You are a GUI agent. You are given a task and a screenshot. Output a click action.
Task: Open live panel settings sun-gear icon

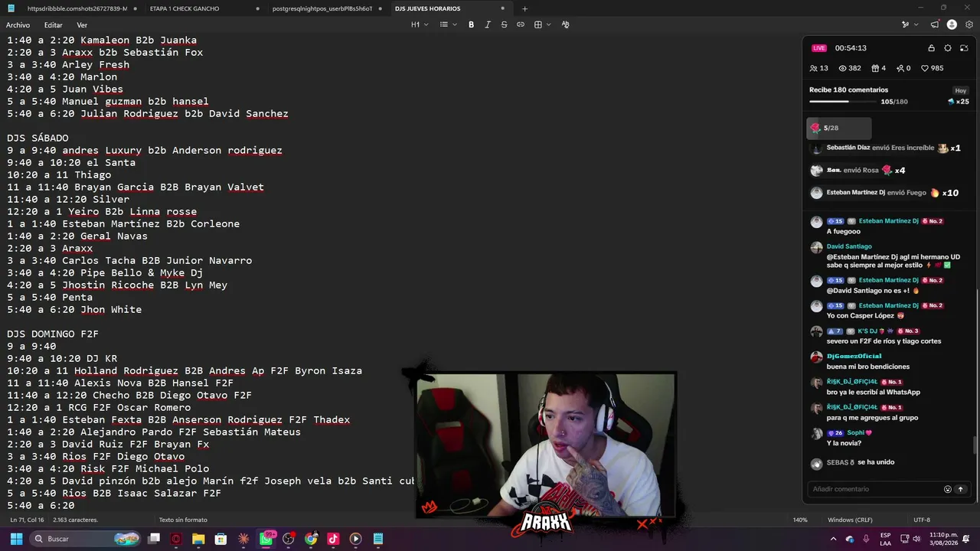947,48
